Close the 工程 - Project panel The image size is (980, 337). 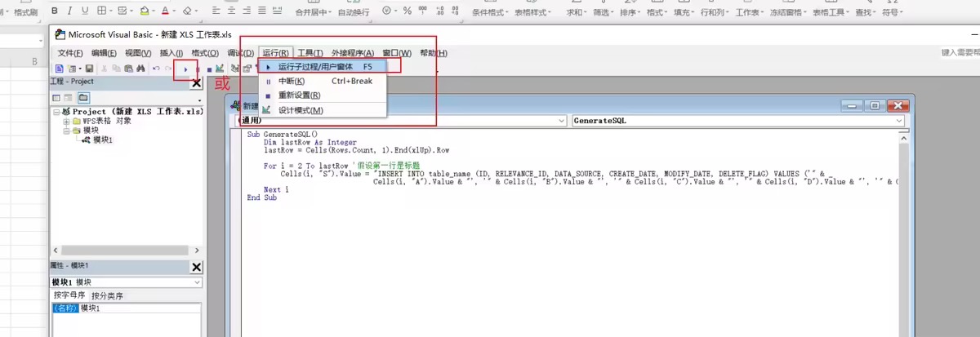pyautogui.click(x=196, y=82)
